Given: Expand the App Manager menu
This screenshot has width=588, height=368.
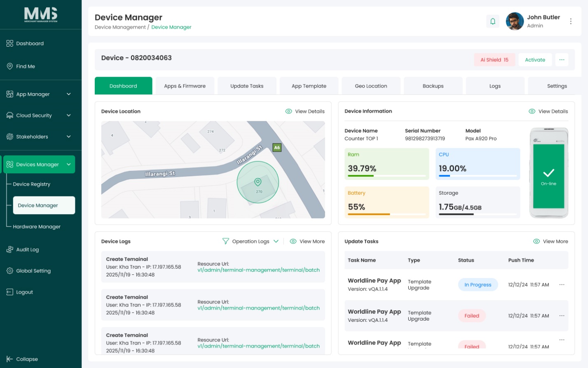Looking at the screenshot, I should (39, 94).
